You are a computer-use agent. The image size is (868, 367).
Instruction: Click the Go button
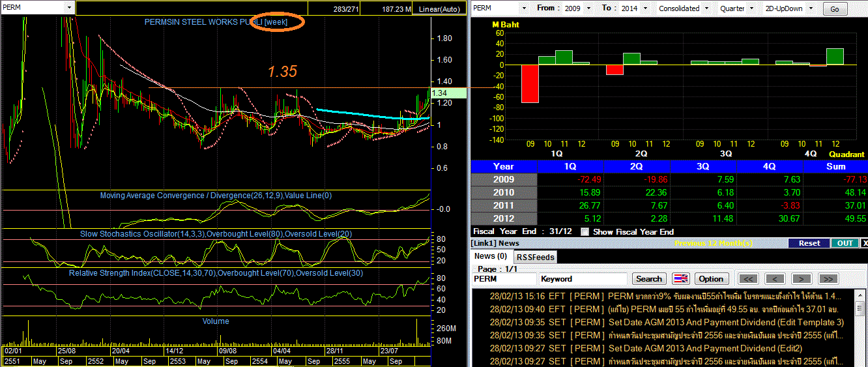click(835, 9)
